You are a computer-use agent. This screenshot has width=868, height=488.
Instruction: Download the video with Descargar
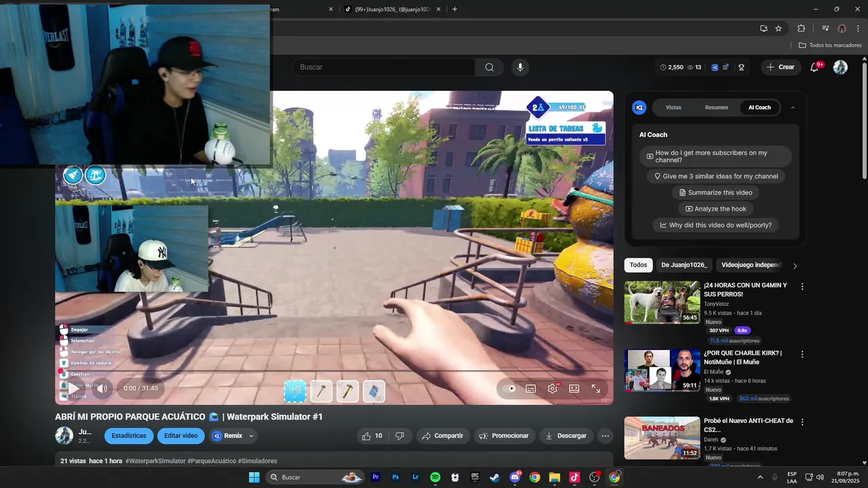click(566, 436)
